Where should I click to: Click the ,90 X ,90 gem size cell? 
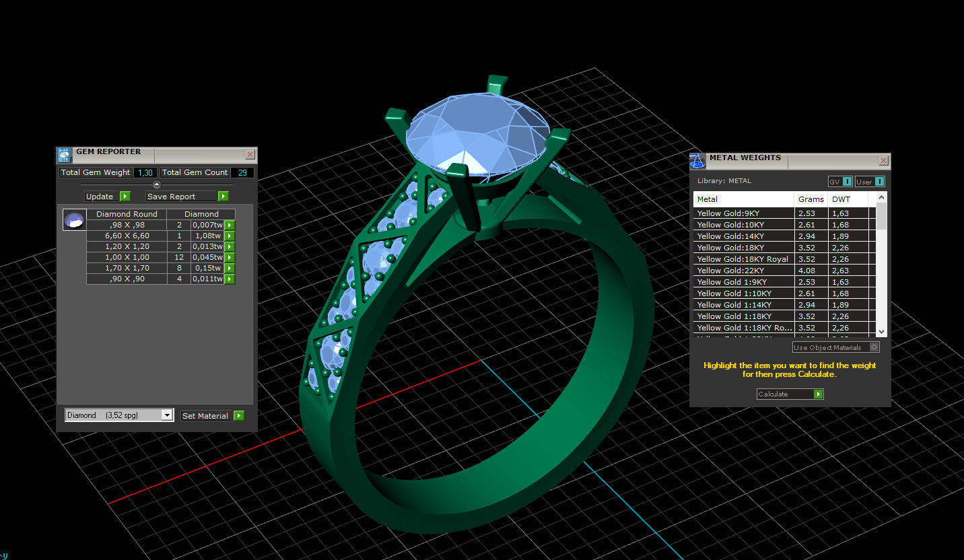pos(127,279)
